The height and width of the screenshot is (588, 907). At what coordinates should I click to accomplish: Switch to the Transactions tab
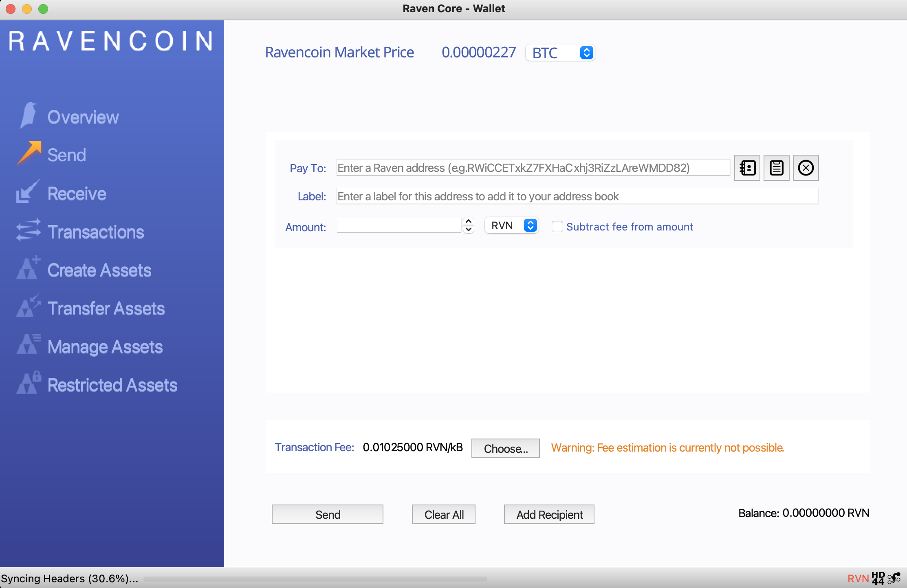(95, 232)
